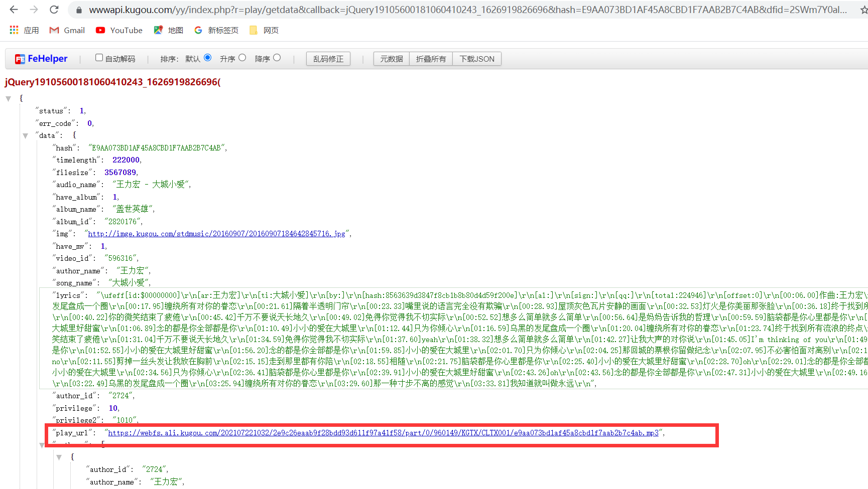Click the FeHelper logo

pyautogui.click(x=41, y=59)
